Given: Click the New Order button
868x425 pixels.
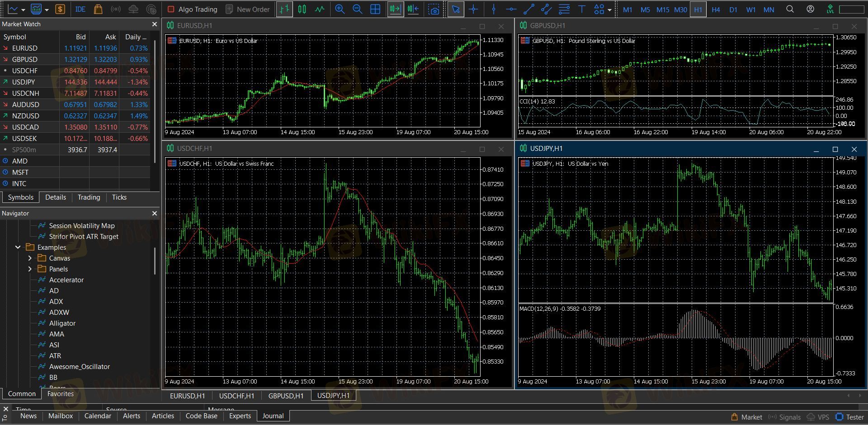Looking at the screenshot, I should point(247,9).
